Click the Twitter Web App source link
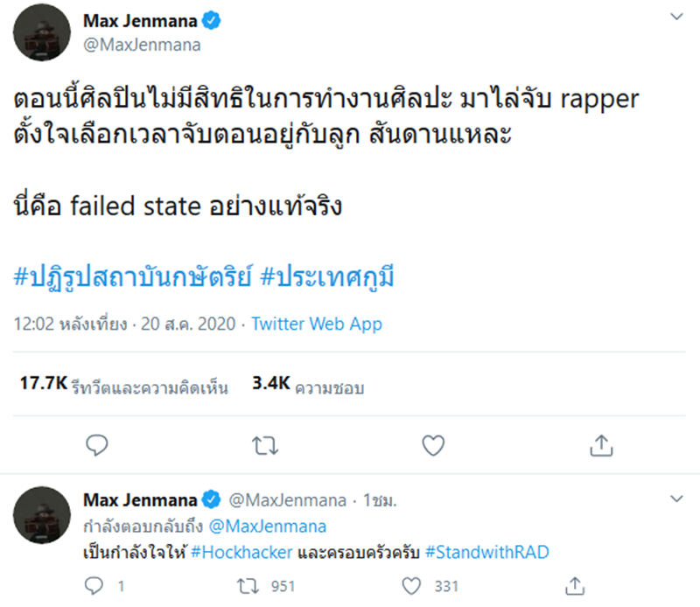This screenshot has width=700, height=607. click(x=317, y=324)
